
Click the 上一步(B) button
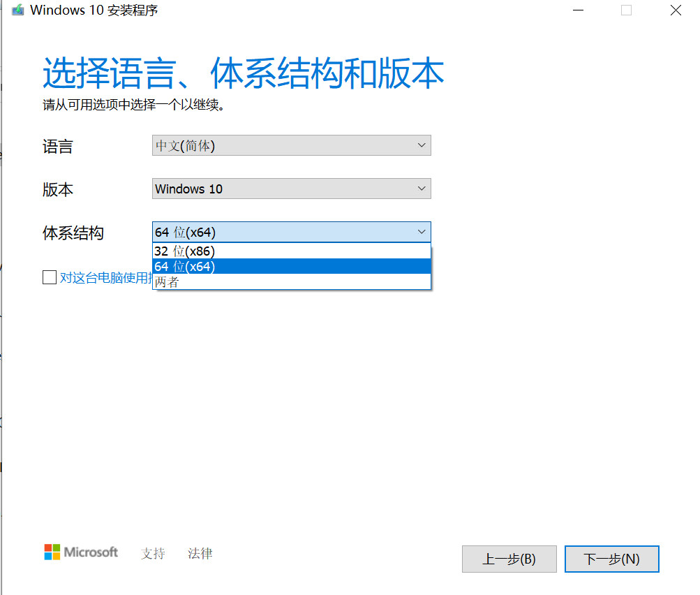[509, 559]
